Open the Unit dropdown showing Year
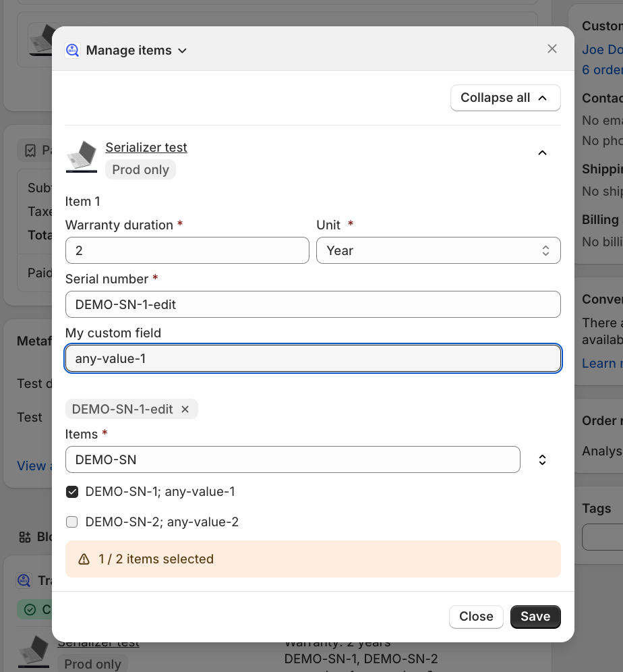The image size is (623, 672). pyautogui.click(x=438, y=250)
